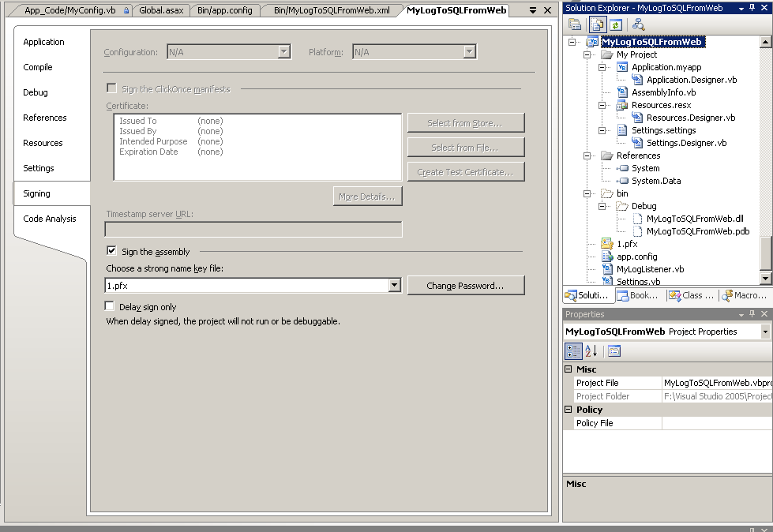The width and height of the screenshot is (773, 532).
Task: Click MyLogToSQLFromWeb.pdb file icon
Action: tap(637, 231)
